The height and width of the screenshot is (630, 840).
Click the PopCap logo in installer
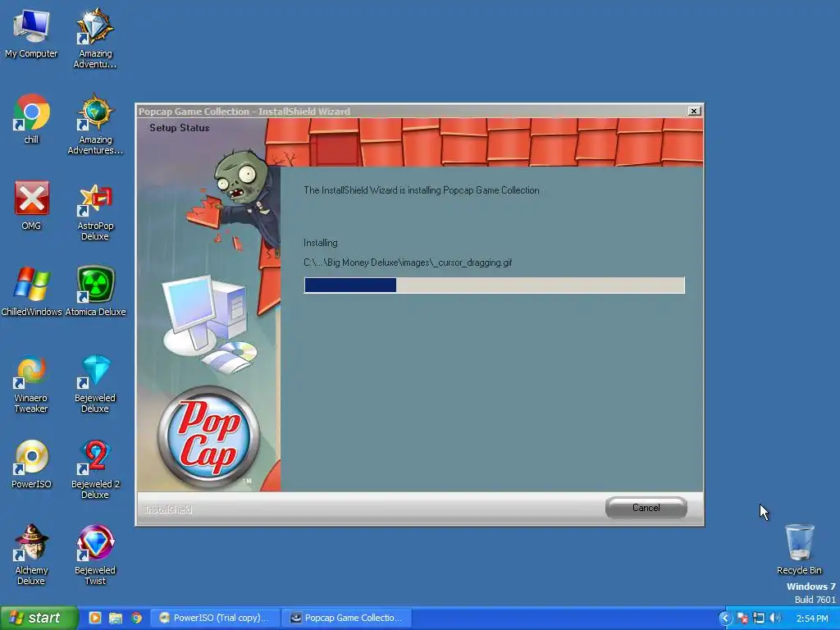click(x=208, y=437)
